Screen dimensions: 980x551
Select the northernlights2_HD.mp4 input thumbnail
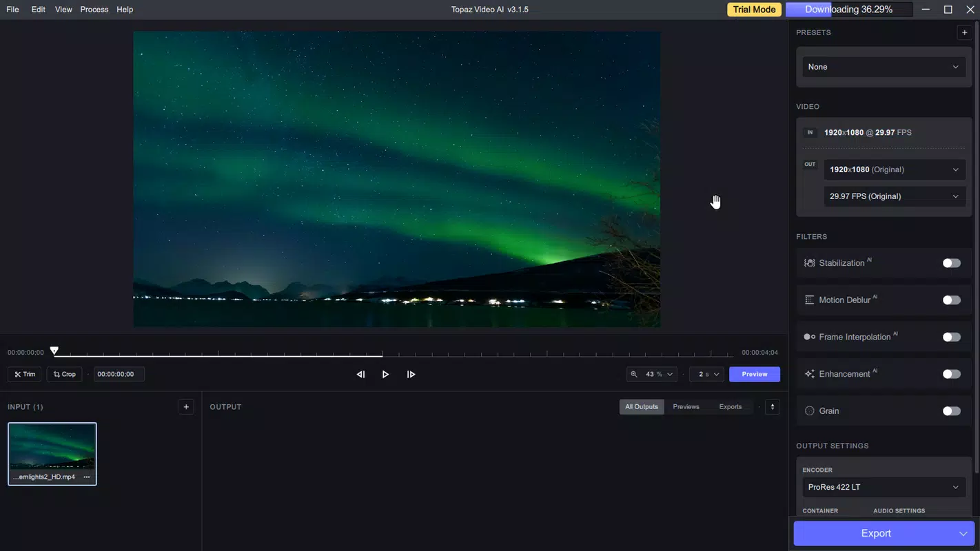click(52, 448)
